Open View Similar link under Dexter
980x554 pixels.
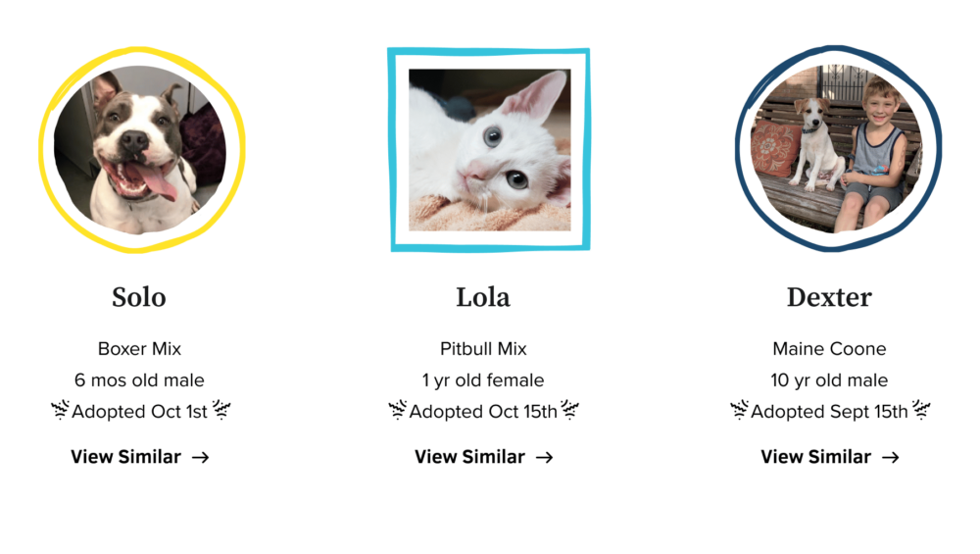point(830,457)
